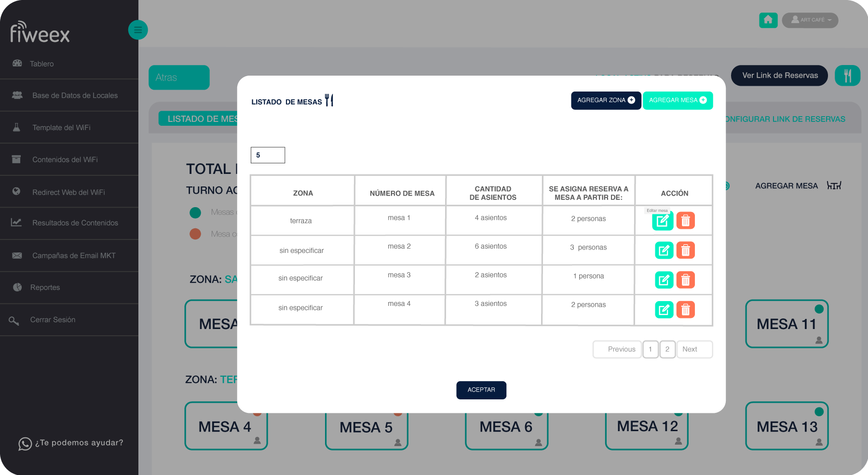Image resolution: width=868 pixels, height=475 pixels.
Task: Click AGREGAR ZONA button
Action: pyautogui.click(x=606, y=100)
